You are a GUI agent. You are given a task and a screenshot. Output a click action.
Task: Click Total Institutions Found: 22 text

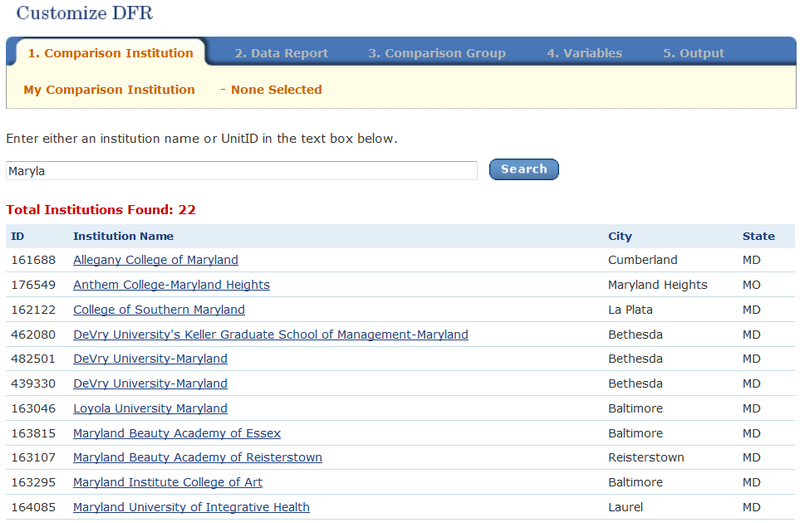click(101, 210)
